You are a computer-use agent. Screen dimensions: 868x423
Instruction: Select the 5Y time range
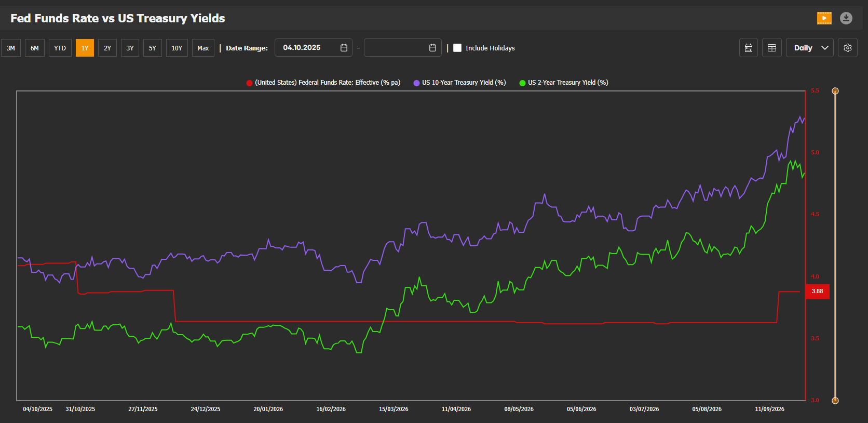pos(153,48)
